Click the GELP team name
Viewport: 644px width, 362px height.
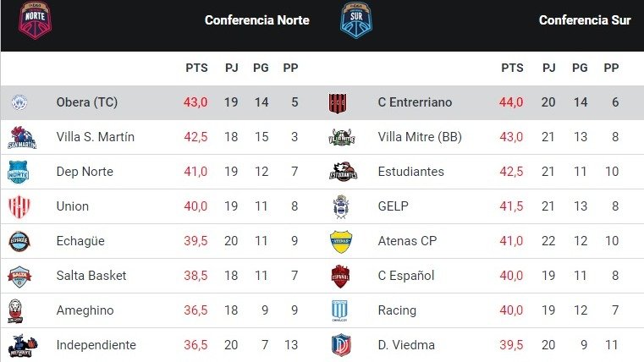tap(393, 206)
